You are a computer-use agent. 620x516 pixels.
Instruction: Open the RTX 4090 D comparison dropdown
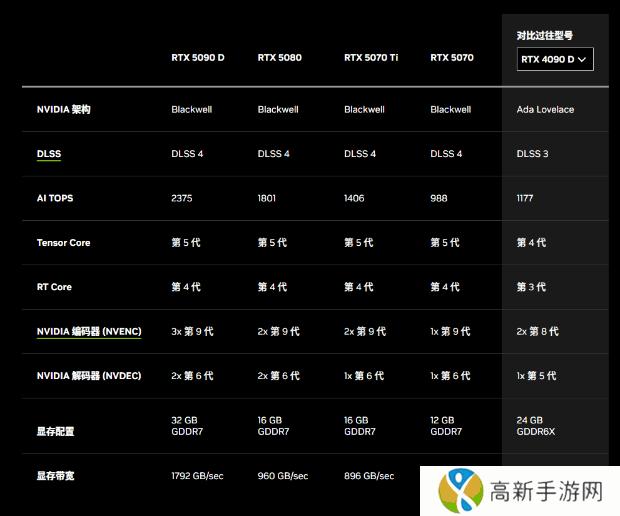pyautogui.click(x=555, y=59)
